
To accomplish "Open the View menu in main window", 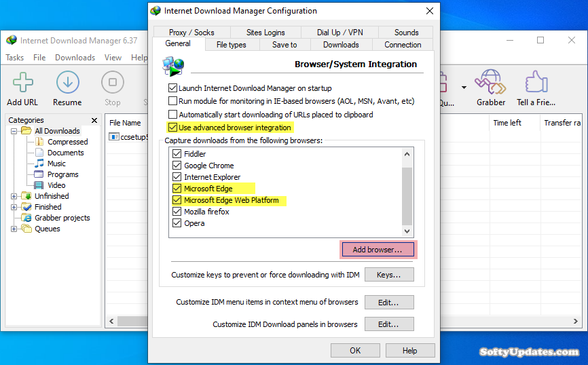I will (x=113, y=58).
